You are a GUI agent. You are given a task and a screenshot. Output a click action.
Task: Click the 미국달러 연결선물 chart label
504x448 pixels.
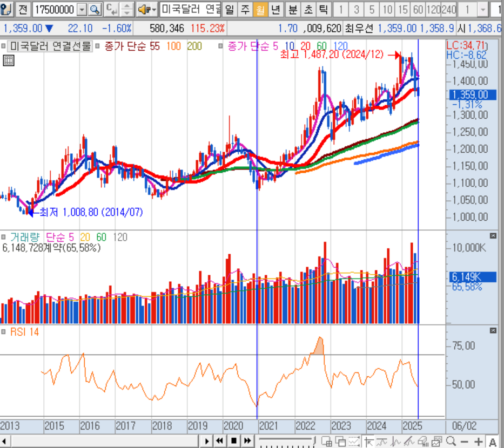[51, 46]
